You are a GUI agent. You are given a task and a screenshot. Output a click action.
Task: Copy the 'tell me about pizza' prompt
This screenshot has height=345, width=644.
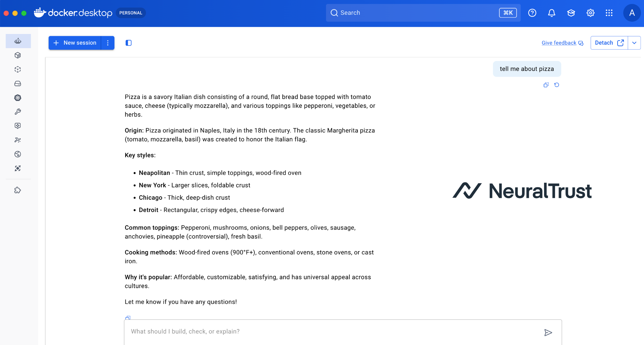(546, 85)
